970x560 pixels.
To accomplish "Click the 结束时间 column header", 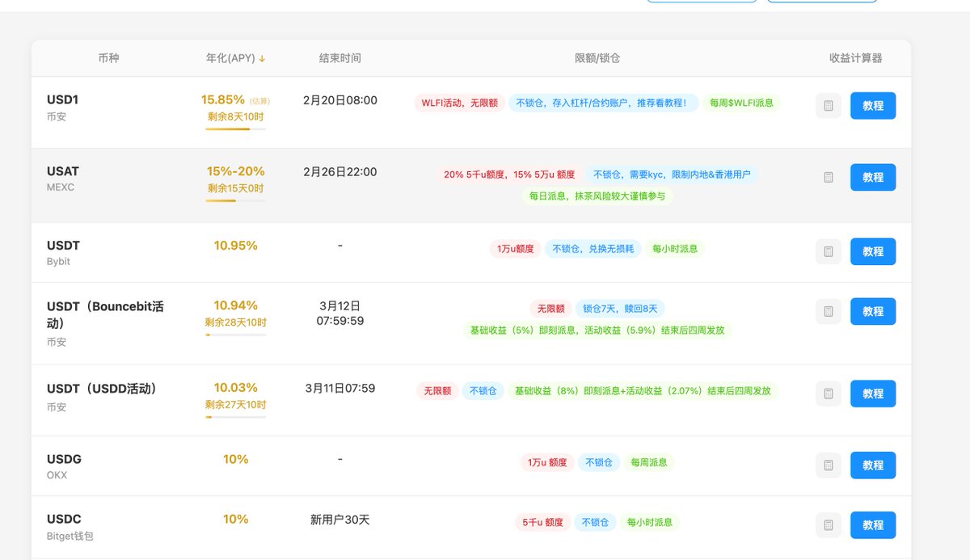I will coord(340,58).
